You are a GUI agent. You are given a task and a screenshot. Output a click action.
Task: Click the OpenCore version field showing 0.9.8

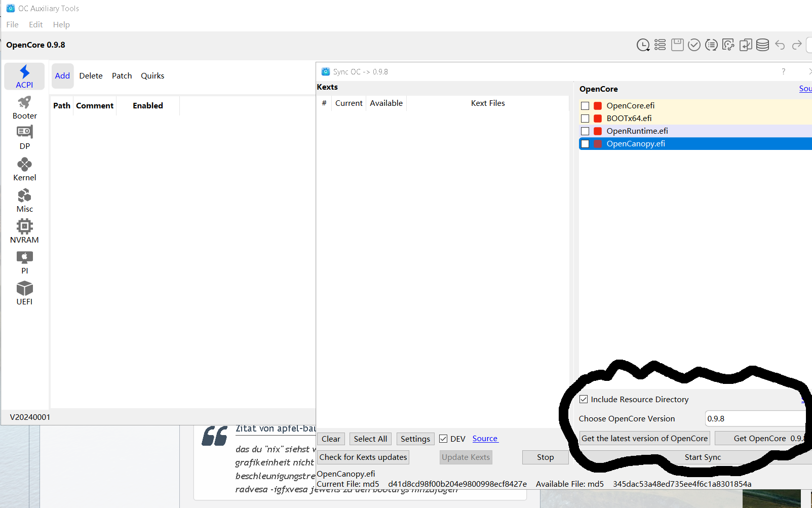pyautogui.click(x=758, y=418)
